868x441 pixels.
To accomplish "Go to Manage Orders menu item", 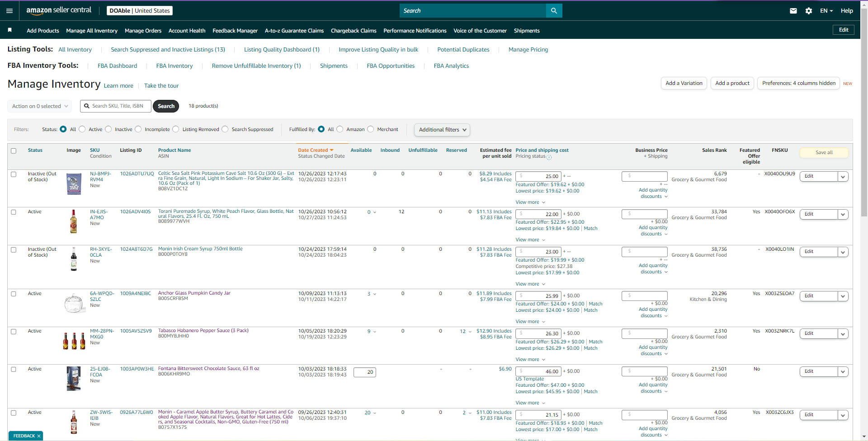I will [x=143, y=31].
